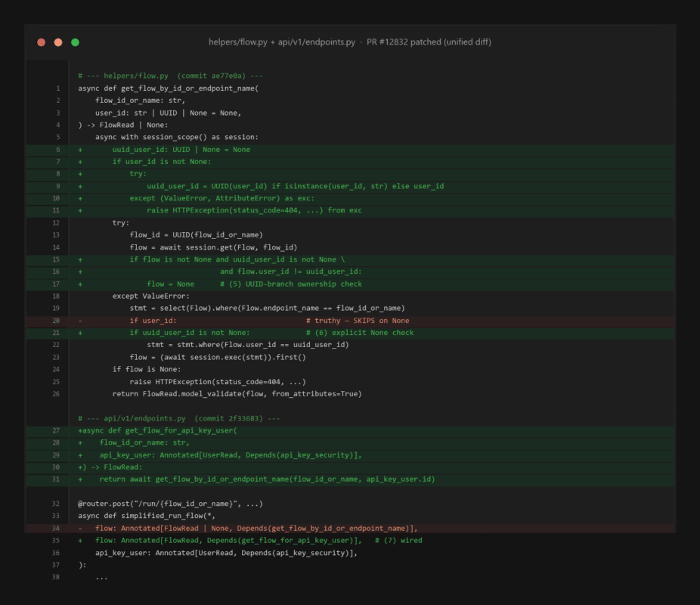Click 'stmt = stmt.where(Flow.user_id == uuid_user_id)'
Image resolution: width=700 pixels, height=605 pixels.
pos(248,345)
